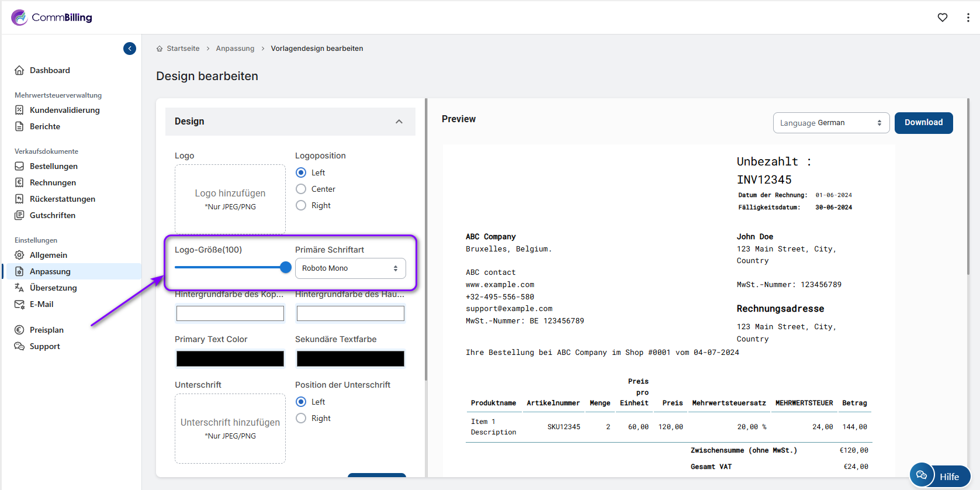Click the Dashboard home icon
This screenshot has height=490, width=980.
tap(19, 70)
